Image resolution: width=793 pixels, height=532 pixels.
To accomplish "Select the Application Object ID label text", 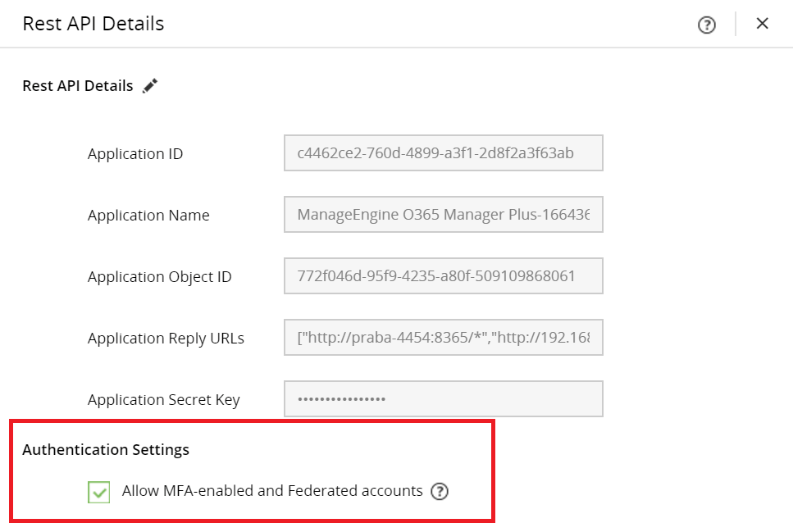I will (160, 277).
